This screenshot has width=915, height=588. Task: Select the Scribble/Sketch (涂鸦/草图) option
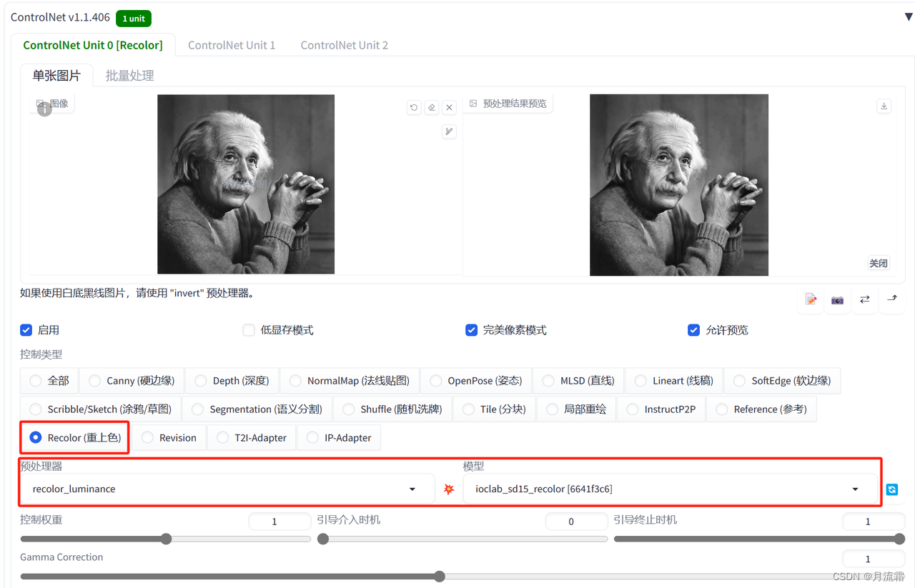(100, 409)
